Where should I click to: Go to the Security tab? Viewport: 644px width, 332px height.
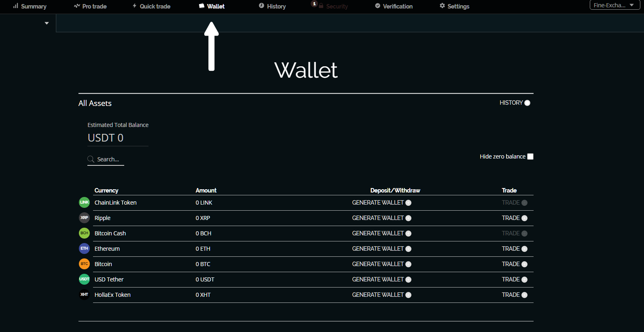(333, 6)
